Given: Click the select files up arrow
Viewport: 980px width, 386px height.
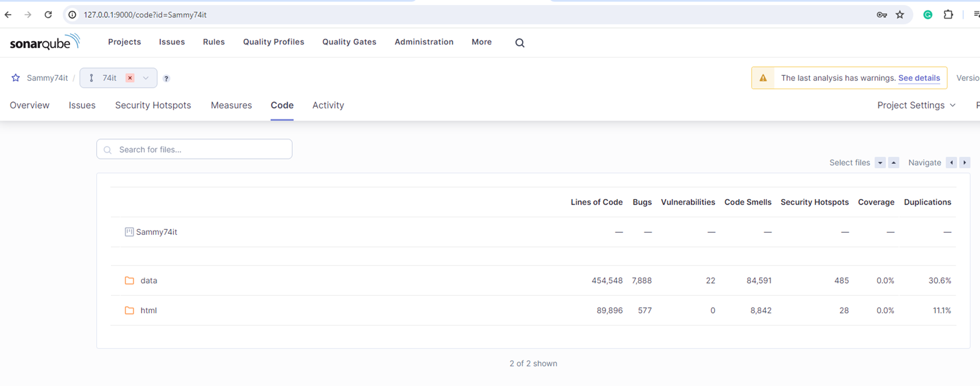Looking at the screenshot, I should point(894,163).
